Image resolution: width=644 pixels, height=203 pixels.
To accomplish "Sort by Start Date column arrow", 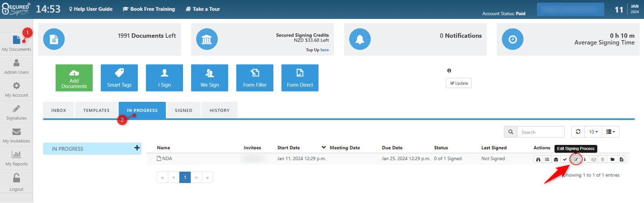I will click(324, 148).
